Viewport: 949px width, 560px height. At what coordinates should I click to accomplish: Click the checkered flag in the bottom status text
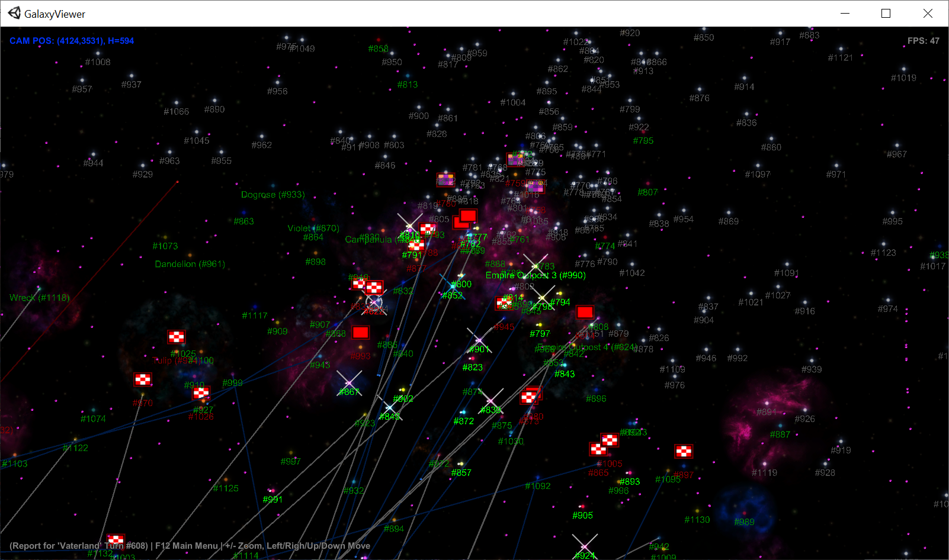pyautogui.click(x=116, y=540)
